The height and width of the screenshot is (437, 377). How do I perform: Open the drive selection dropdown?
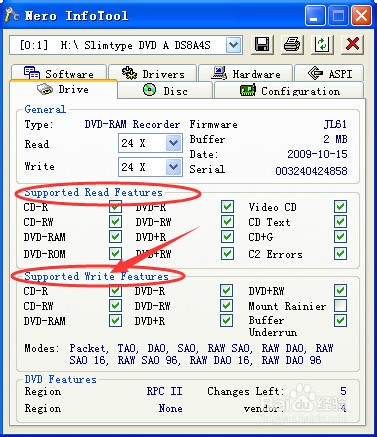tap(233, 45)
